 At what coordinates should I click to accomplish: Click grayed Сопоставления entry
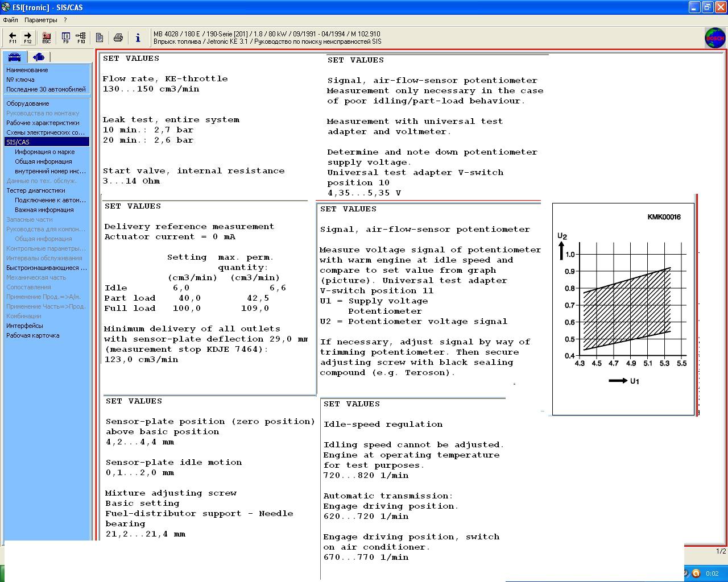coord(28,287)
